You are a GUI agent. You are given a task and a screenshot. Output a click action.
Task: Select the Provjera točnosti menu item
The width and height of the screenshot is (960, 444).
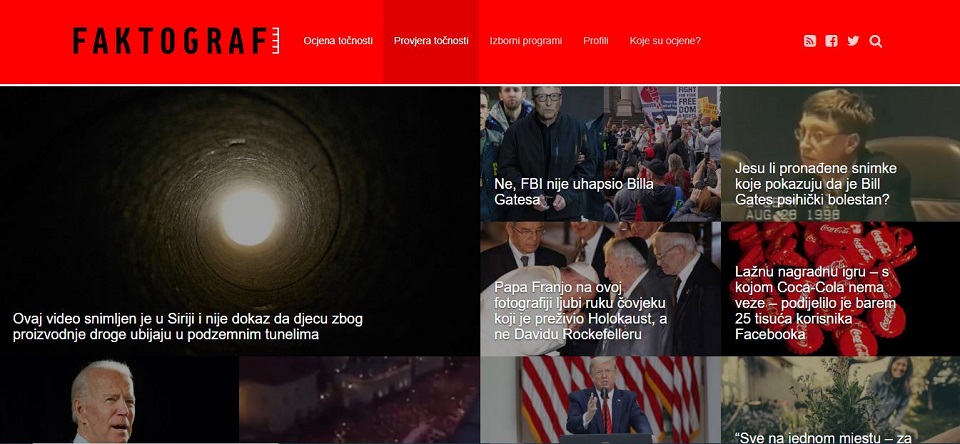431,41
